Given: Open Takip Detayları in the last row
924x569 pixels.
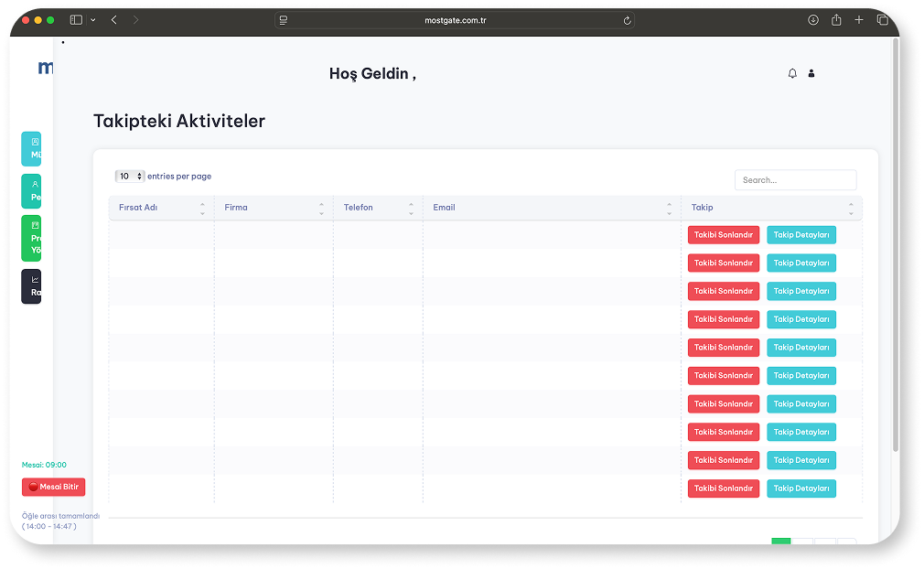Looking at the screenshot, I should coord(800,488).
